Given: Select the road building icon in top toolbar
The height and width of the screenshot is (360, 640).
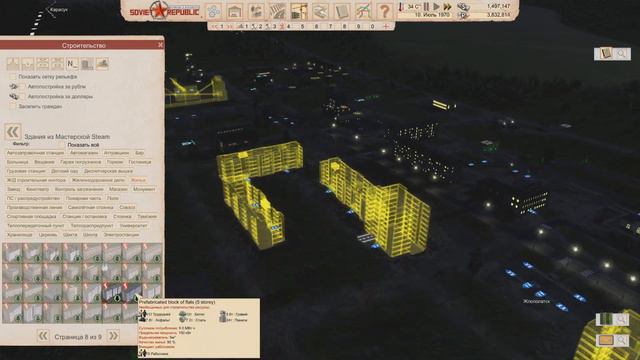Looking at the screenshot, I should 278,11.
